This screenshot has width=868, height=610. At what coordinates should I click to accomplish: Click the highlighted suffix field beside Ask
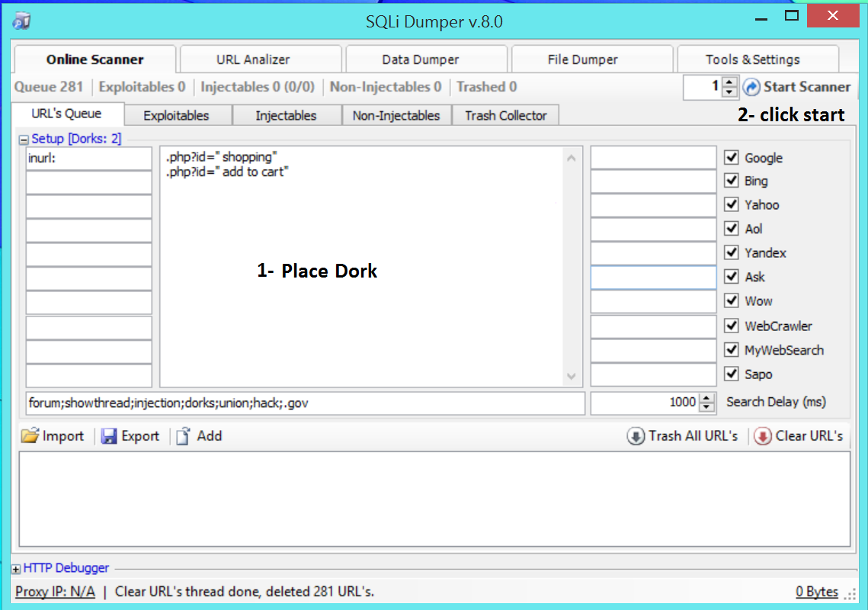pyautogui.click(x=653, y=278)
